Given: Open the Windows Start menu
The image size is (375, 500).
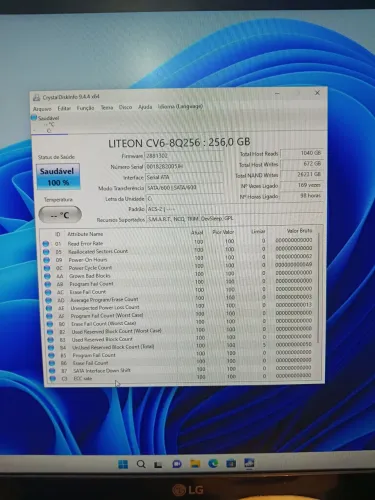Looking at the screenshot, I should coord(123,464).
